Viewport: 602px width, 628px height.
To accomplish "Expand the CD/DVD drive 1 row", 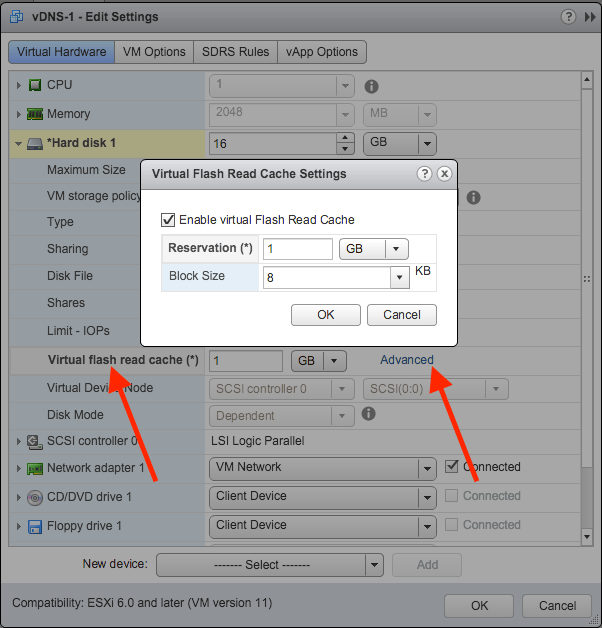I will point(18,497).
